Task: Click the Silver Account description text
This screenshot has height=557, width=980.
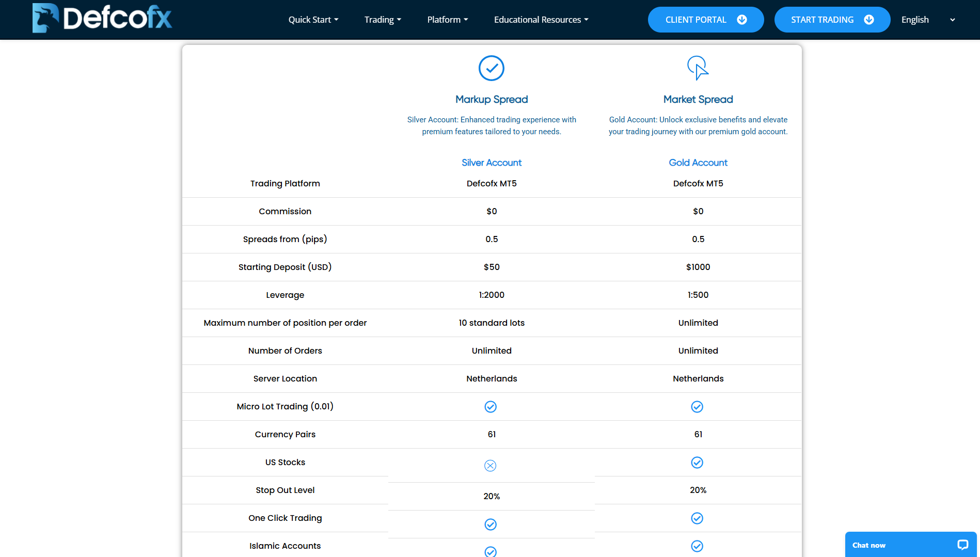Action: click(492, 125)
